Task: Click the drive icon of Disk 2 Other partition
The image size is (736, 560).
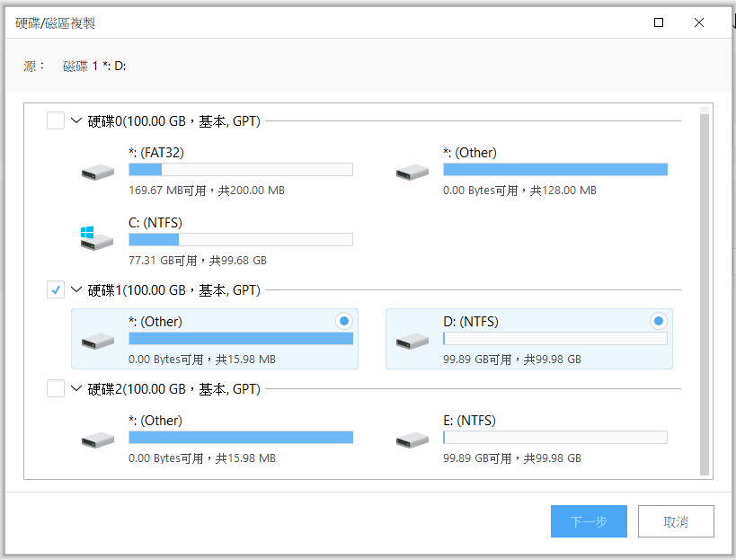Action: [x=98, y=440]
